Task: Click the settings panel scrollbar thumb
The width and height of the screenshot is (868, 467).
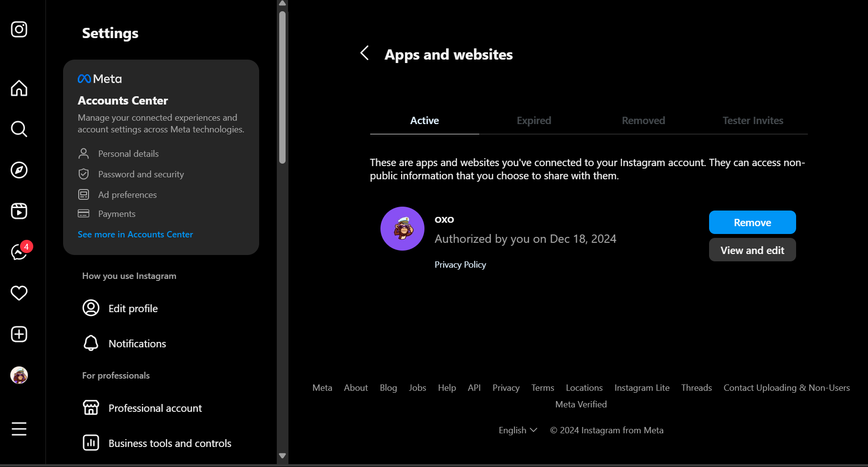Action: click(282, 87)
